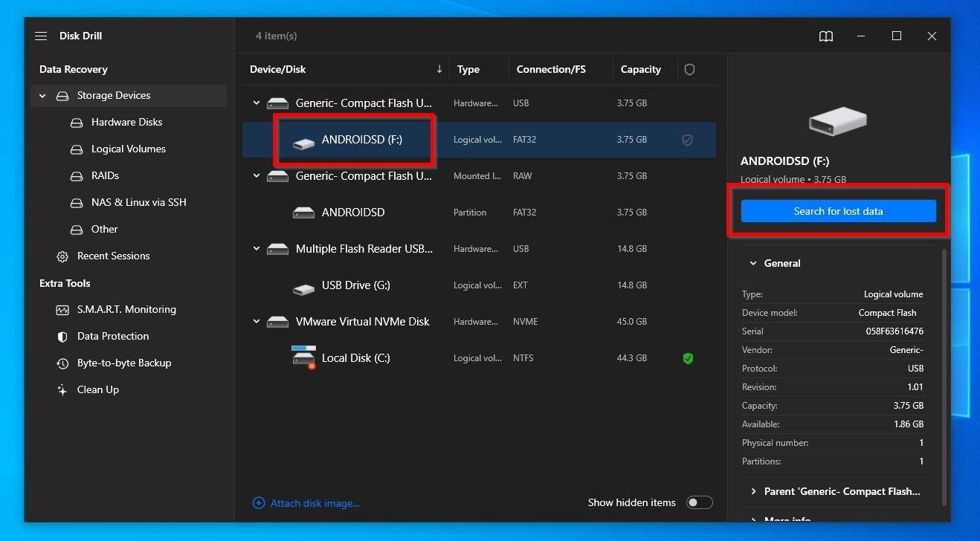
Task: Select the ANDROIDSD FAT32 partition row
Action: (x=479, y=213)
